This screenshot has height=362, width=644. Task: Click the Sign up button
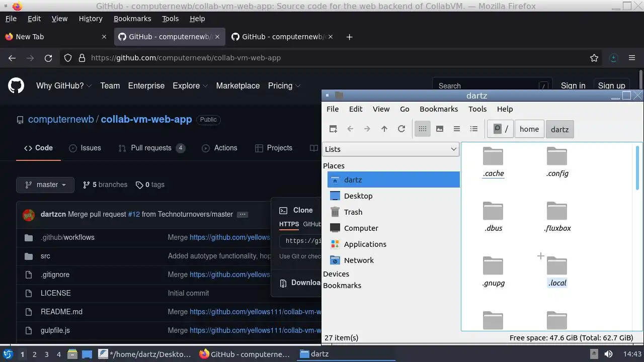pos(611,85)
